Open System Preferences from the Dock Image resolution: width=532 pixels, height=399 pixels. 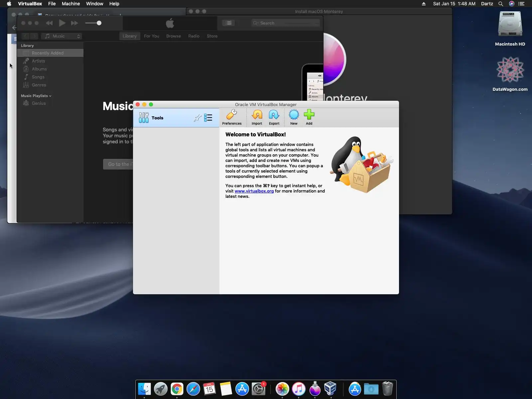[258, 389]
